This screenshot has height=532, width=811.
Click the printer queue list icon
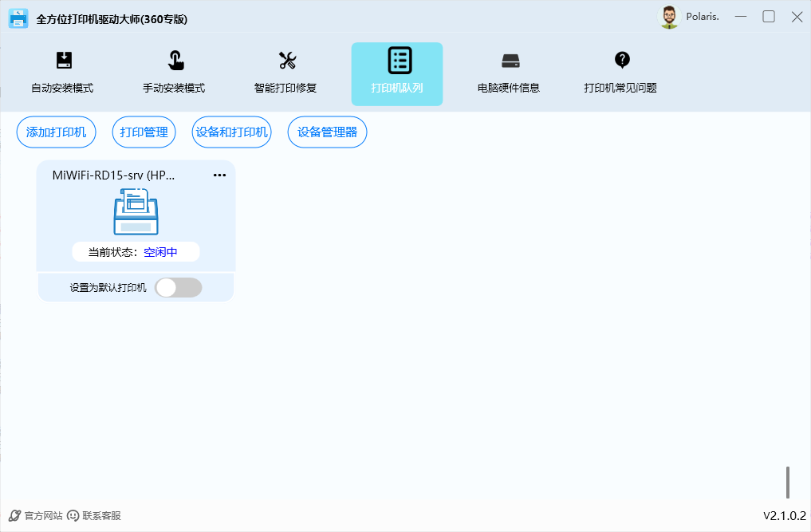tap(399, 60)
